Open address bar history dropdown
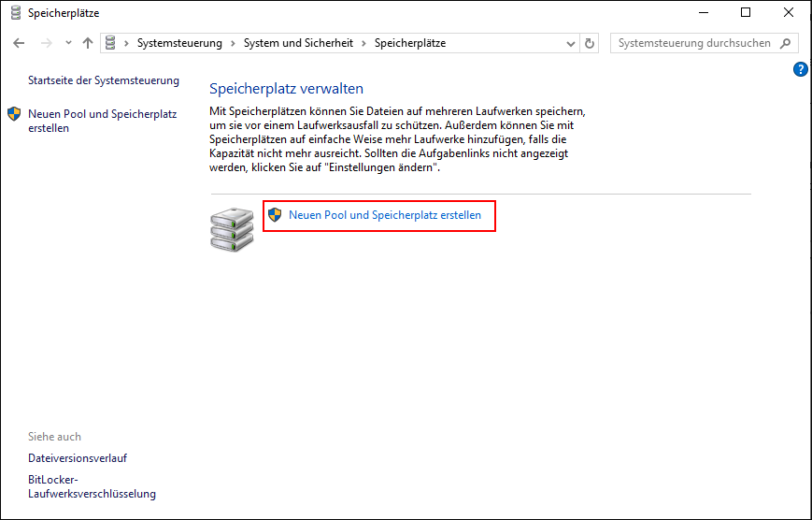The height and width of the screenshot is (520, 812). coord(571,44)
